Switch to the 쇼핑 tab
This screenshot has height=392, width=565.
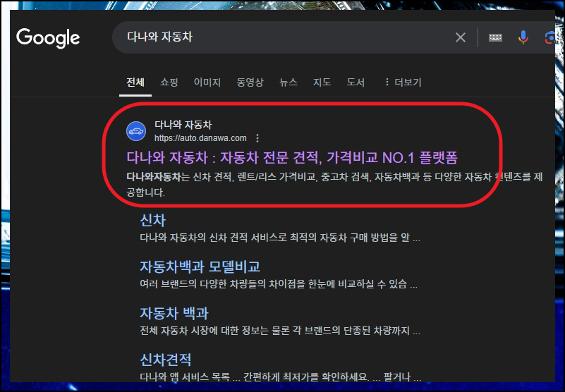[169, 82]
